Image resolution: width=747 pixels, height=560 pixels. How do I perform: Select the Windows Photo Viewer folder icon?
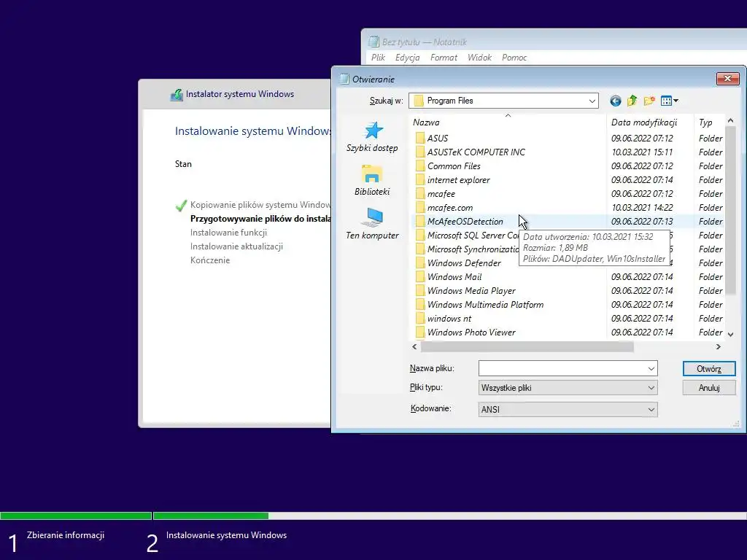pyautogui.click(x=419, y=332)
